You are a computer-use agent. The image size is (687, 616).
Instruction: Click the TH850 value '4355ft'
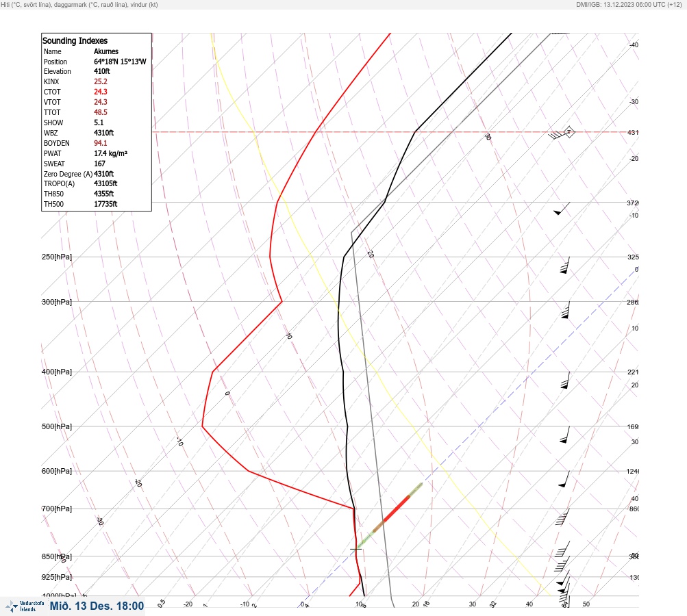tap(104, 194)
